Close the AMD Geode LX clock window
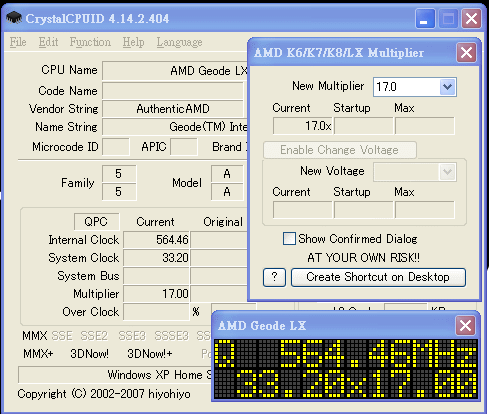The height and width of the screenshot is (414, 489). [x=465, y=326]
